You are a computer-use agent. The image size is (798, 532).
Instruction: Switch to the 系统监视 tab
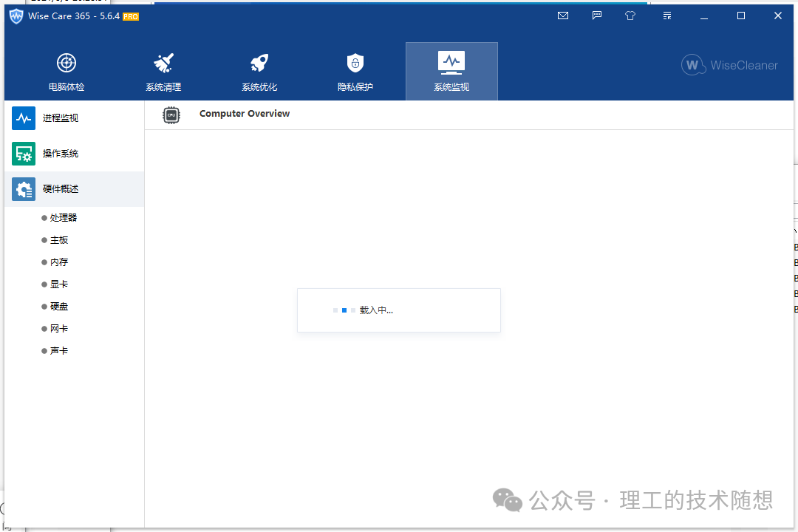451,72
